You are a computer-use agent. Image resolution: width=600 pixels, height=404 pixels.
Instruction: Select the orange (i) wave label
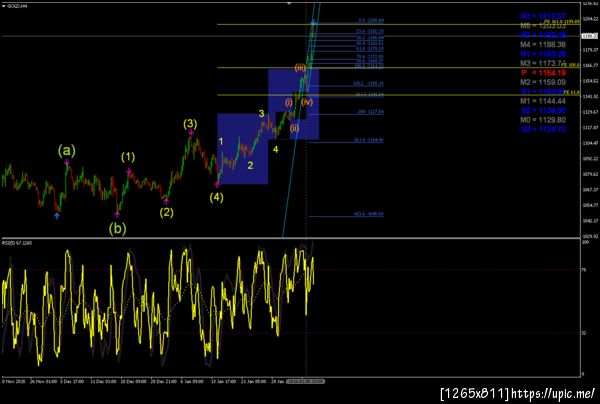coord(289,103)
